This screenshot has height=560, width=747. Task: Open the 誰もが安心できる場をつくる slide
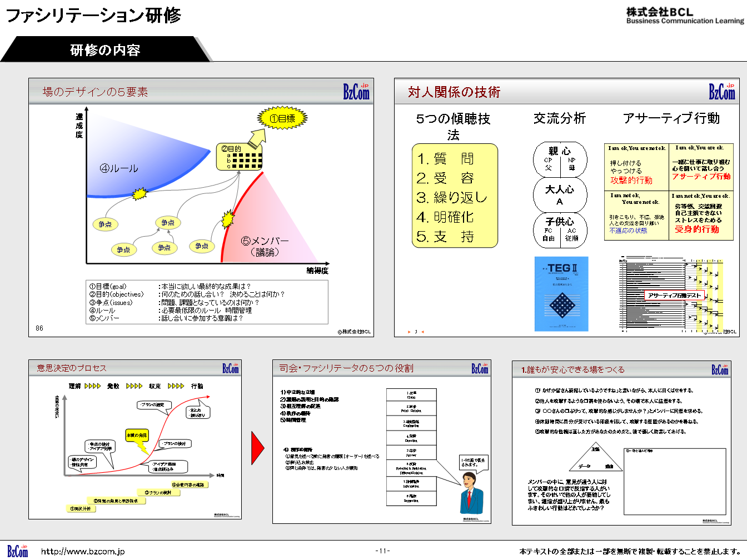[621, 443]
